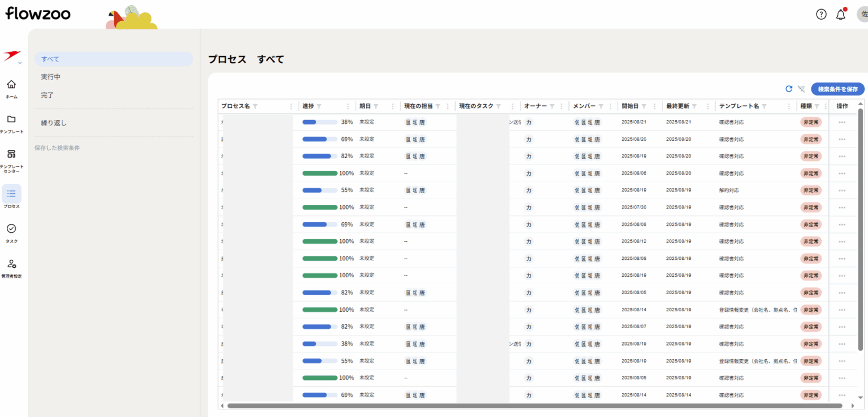Click the refresh table icon
The image size is (868, 417).
click(x=789, y=89)
